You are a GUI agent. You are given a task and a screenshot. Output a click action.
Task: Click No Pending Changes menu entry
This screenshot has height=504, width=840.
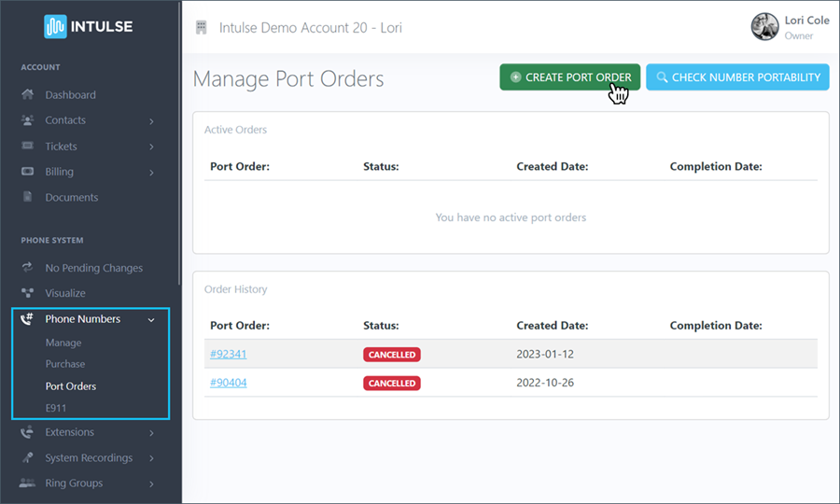click(93, 268)
